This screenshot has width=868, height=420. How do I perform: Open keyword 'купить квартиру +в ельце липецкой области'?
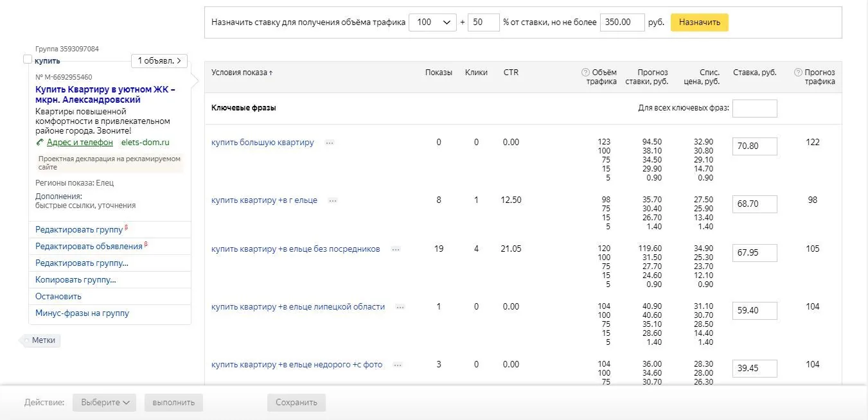(x=298, y=307)
